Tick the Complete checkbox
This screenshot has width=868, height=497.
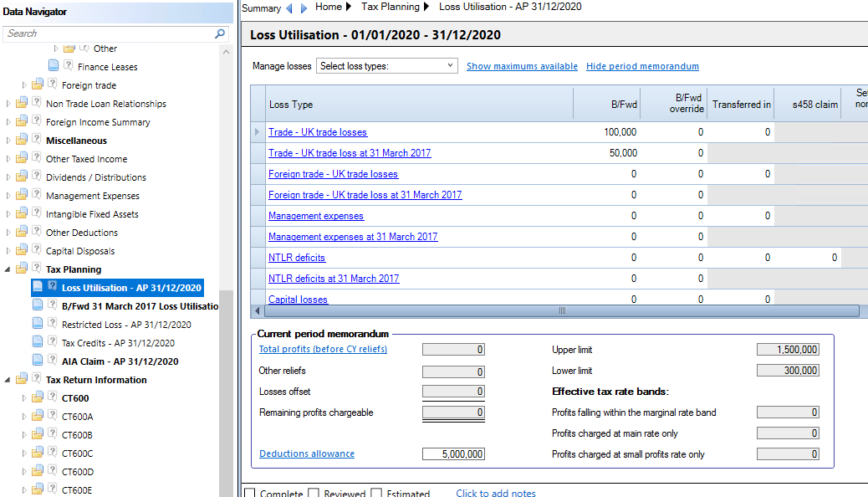(x=250, y=493)
